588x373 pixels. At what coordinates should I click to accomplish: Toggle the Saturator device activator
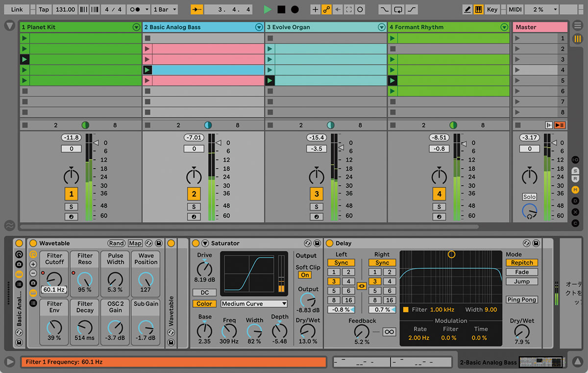point(196,243)
